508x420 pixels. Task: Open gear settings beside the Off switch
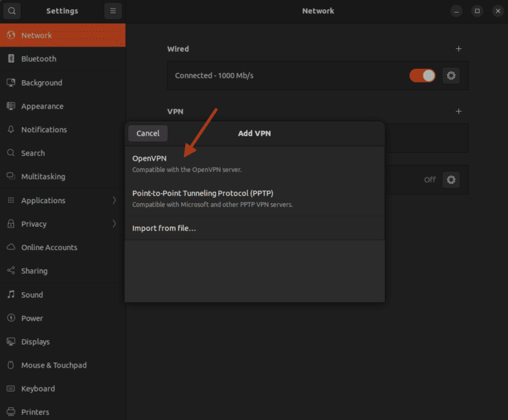[451, 179]
